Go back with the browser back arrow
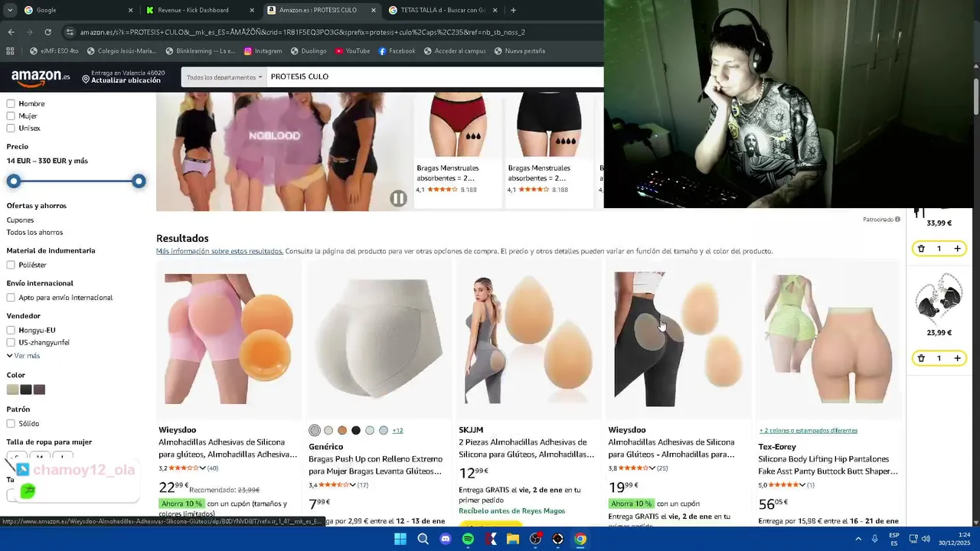The height and width of the screenshot is (551, 980). click(11, 32)
